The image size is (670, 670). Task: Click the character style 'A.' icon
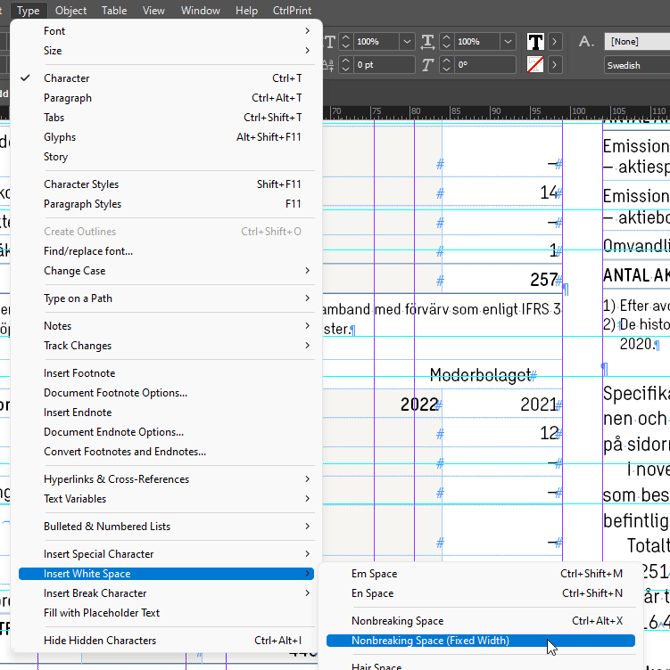click(x=586, y=42)
